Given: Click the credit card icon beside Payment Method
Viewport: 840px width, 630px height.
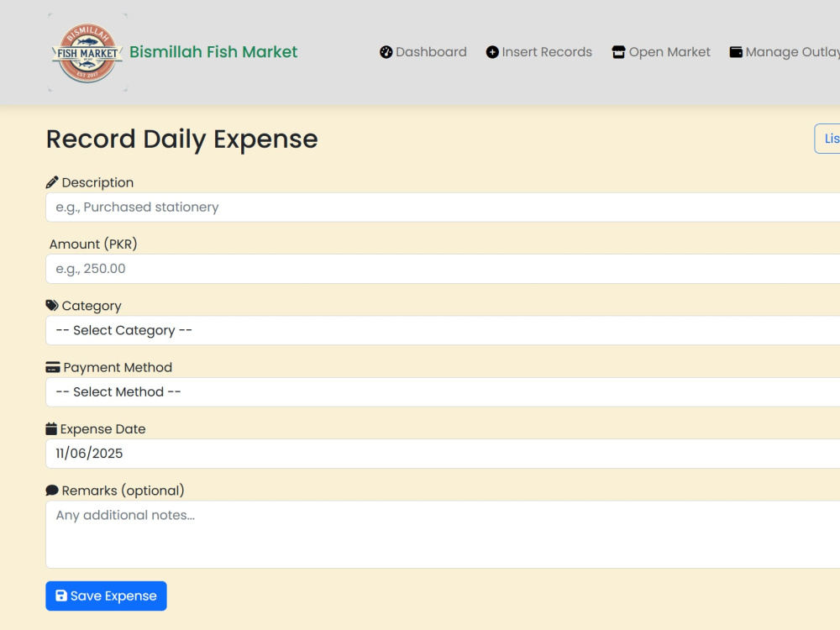Looking at the screenshot, I should (52, 368).
